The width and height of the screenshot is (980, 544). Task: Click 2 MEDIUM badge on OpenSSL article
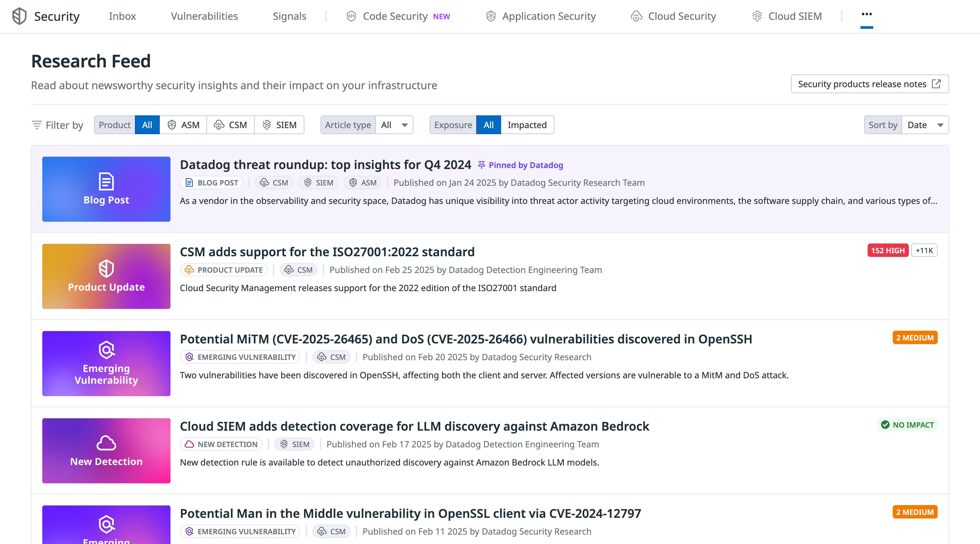[915, 512]
